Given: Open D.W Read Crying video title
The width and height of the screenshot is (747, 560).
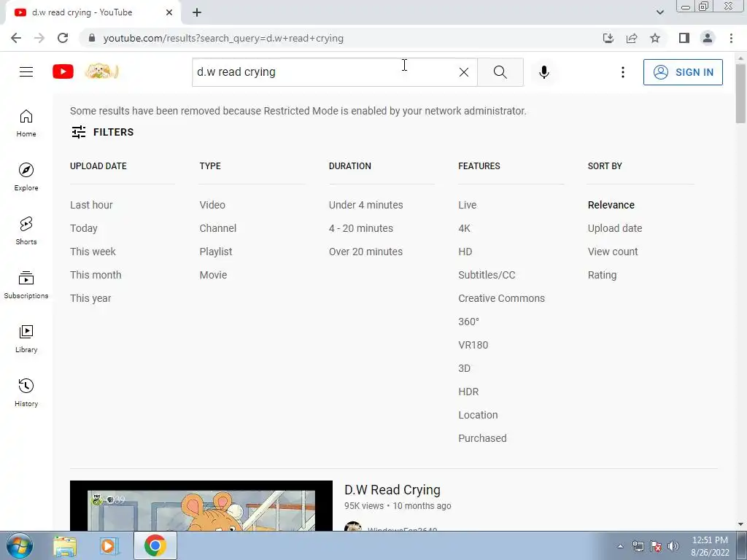Looking at the screenshot, I should (392, 489).
